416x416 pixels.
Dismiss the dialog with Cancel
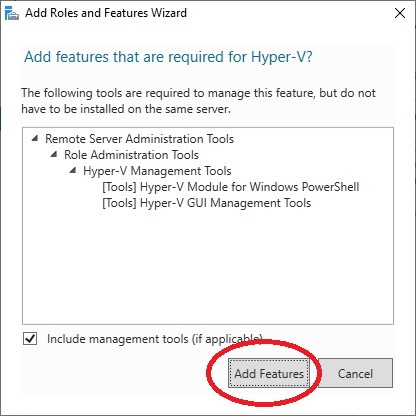[x=355, y=373]
